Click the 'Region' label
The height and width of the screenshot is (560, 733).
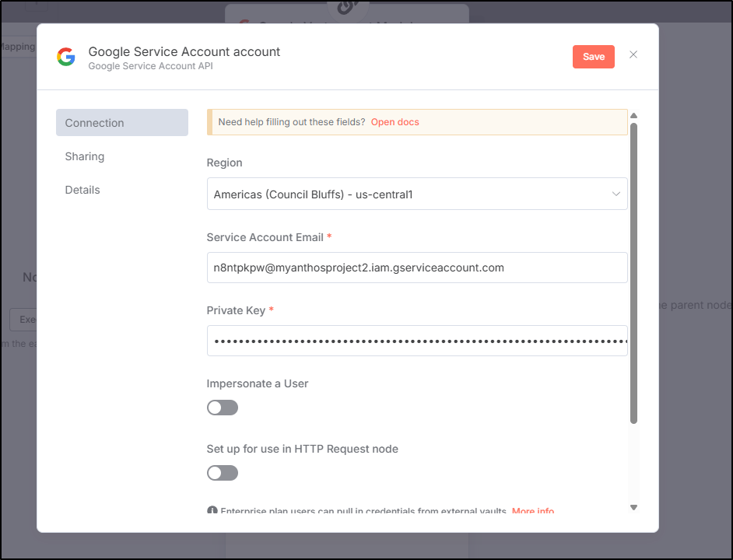(224, 163)
